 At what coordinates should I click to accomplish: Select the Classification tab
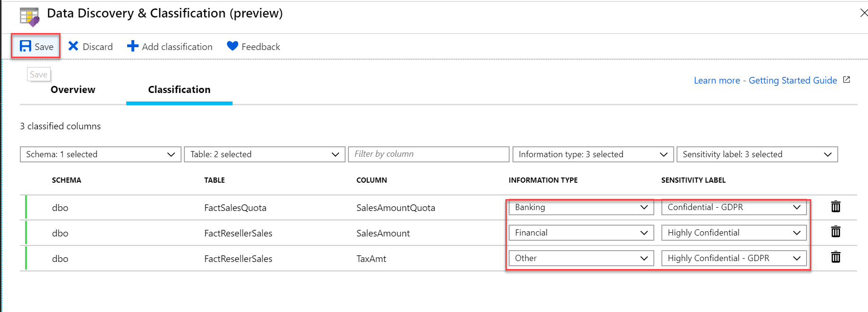click(x=179, y=90)
